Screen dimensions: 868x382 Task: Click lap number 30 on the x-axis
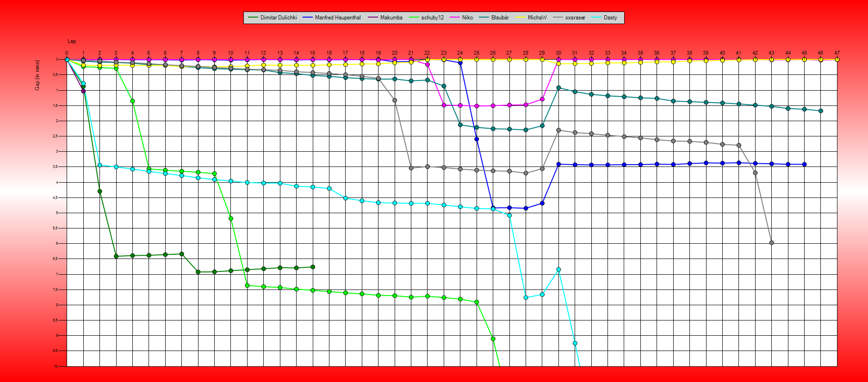tap(558, 53)
